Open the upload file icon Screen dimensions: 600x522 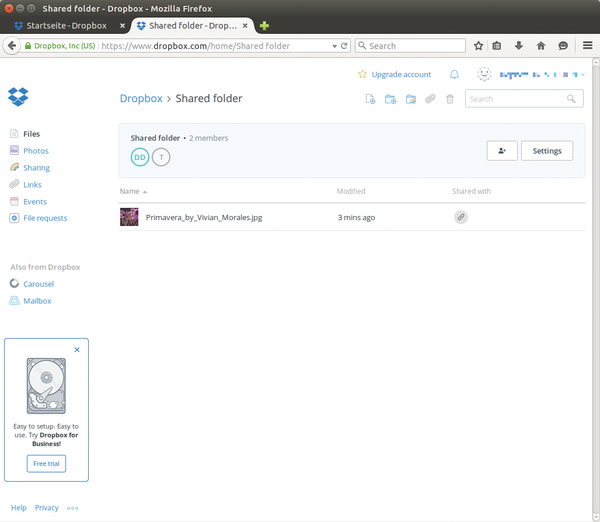pyautogui.click(x=370, y=99)
